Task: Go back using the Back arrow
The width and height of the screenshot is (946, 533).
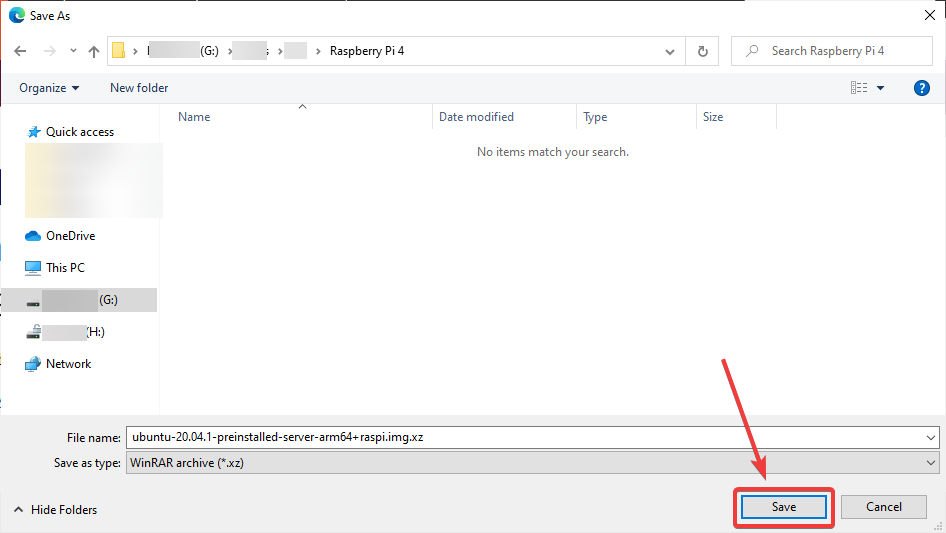Action: click(x=20, y=51)
